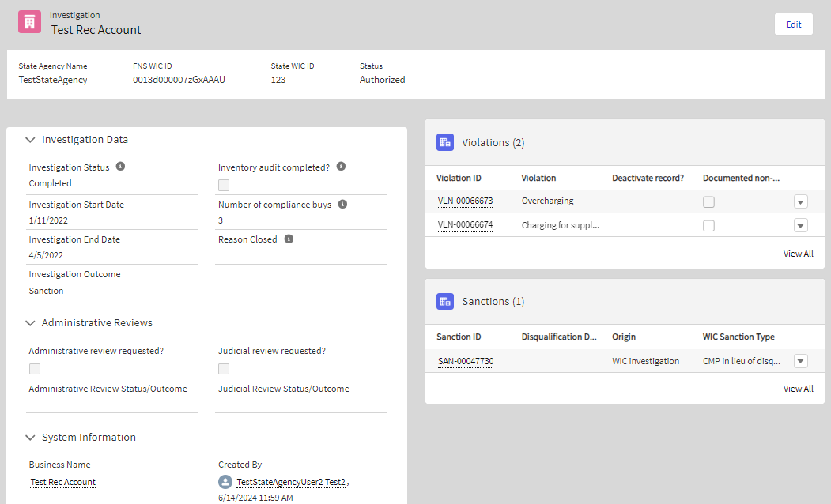Screen dimensions: 831x504
Task: Open row actions dropdown for VLN-00066673
Action: (800, 201)
